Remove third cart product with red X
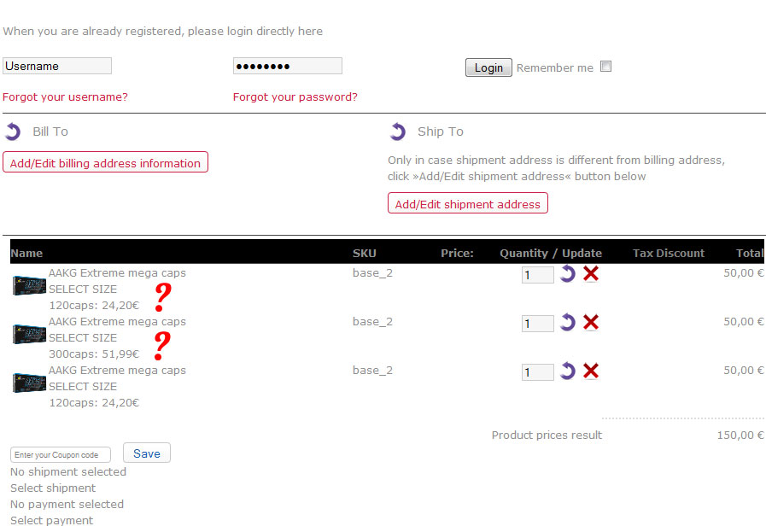The image size is (766, 532). pos(590,371)
